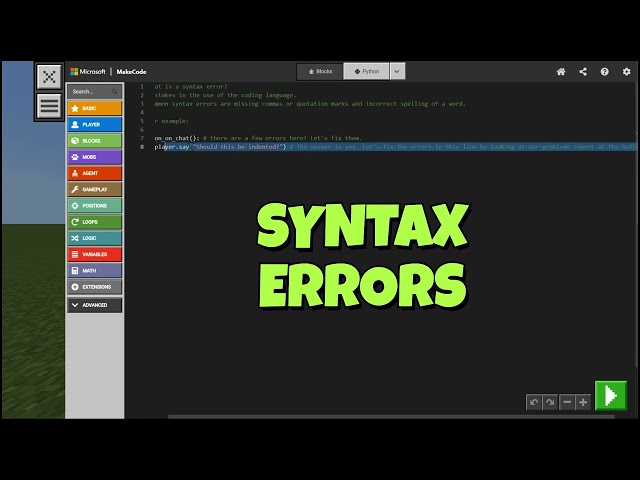Click the fullscreen toggle icon above the simulator

tap(49, 76)
